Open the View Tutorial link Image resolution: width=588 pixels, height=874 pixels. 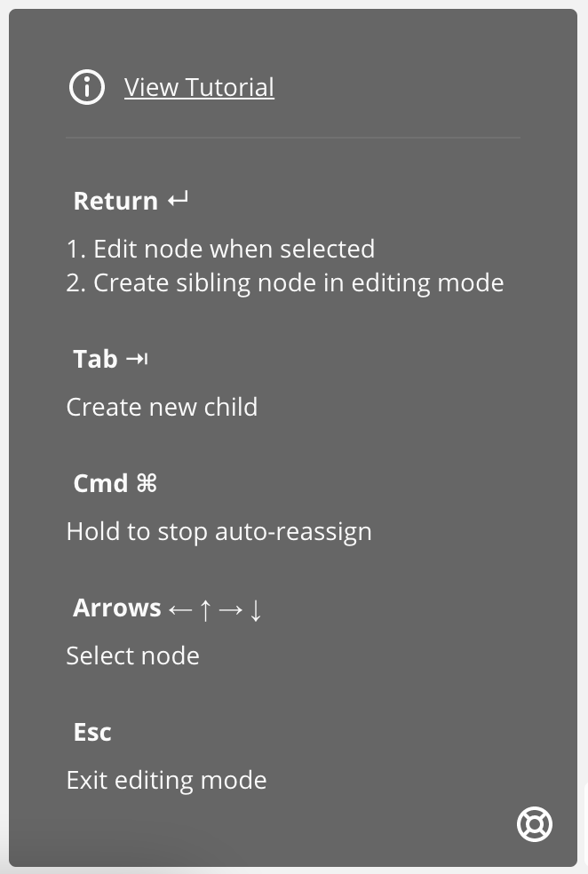[199, 87]
